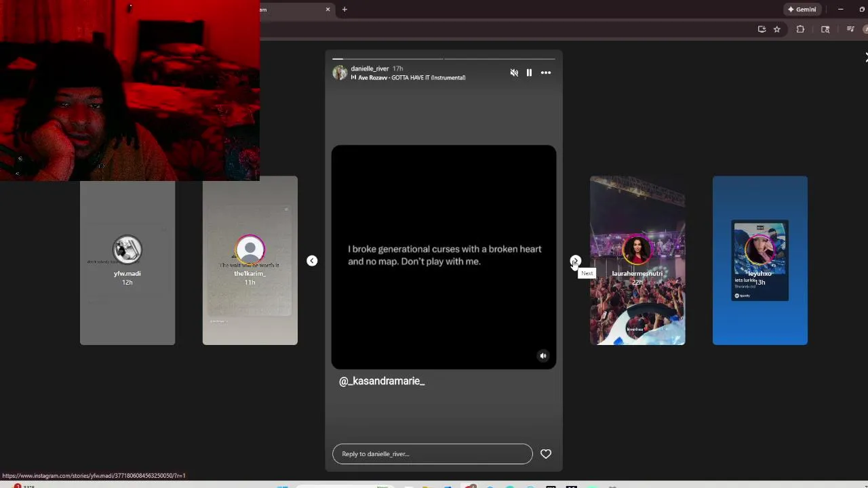The height and width of the screenshot is (488, 868).
Task: Open the the1karim_ story preview
Action: (250, 261)
